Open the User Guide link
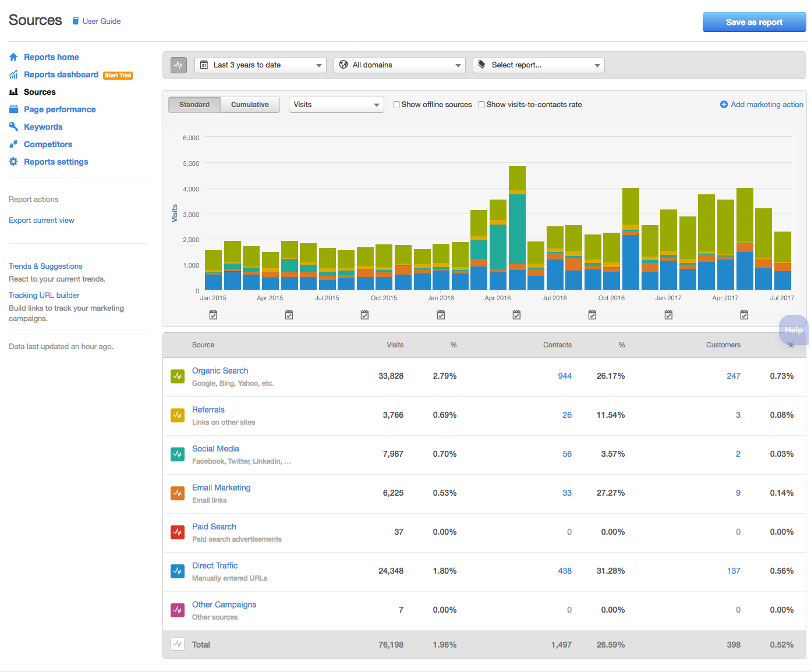Image resolution: width=811 pixels, height=672 pixels. coord(101,22)
